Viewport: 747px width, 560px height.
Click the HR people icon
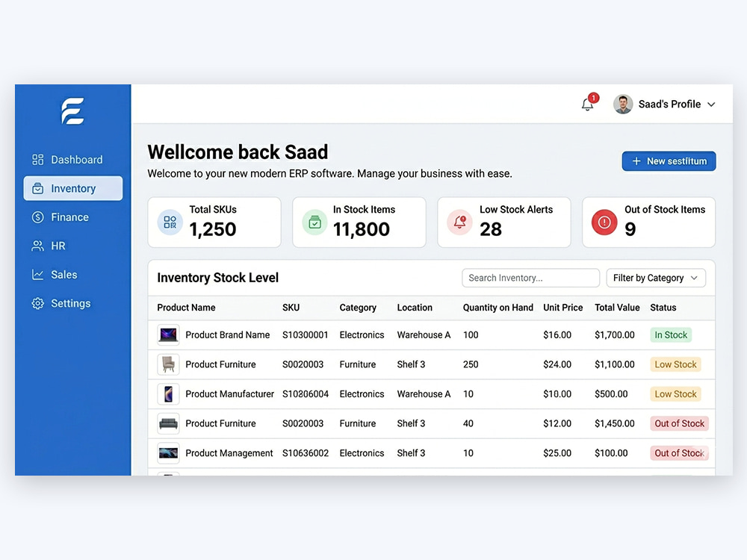pos(37,246)
